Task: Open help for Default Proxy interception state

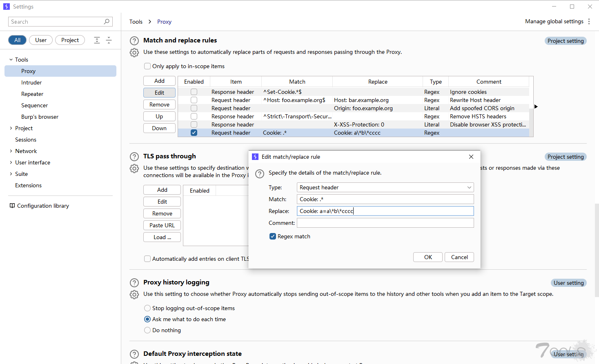Action: [134, 354]
